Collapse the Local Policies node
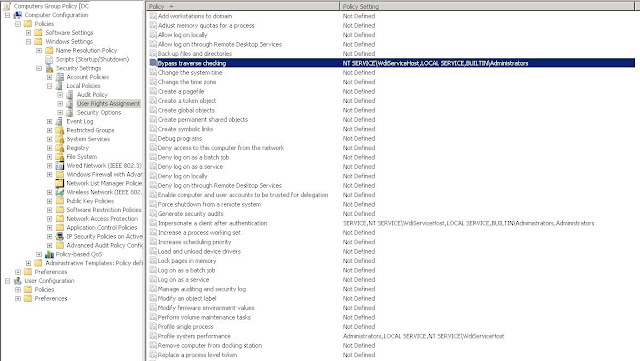Viewport: 640px width, 361px height. (x=49, y=86)
